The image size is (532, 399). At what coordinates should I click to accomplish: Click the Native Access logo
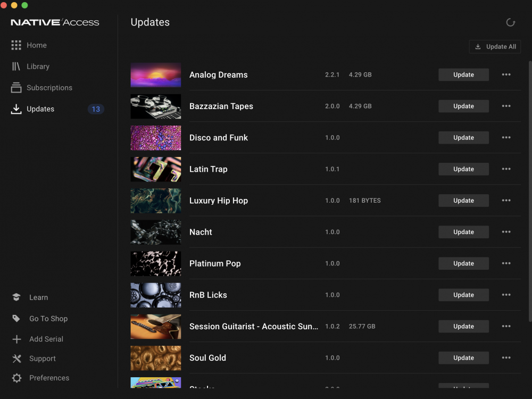click(55, 22)
